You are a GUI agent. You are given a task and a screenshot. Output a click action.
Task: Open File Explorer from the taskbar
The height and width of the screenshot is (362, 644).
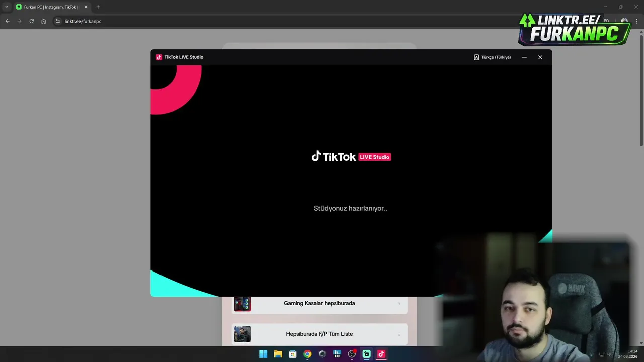pos(278,354)
